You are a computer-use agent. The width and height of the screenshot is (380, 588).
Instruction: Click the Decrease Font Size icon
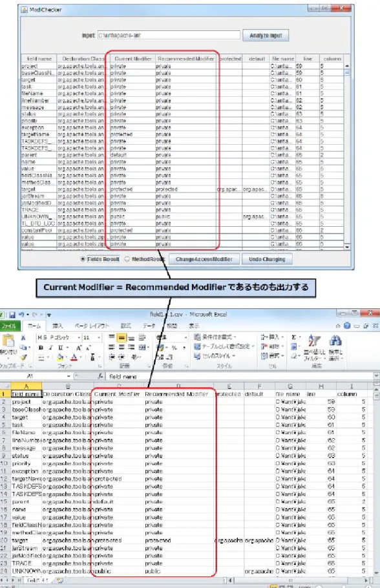(x=89, y=348)
